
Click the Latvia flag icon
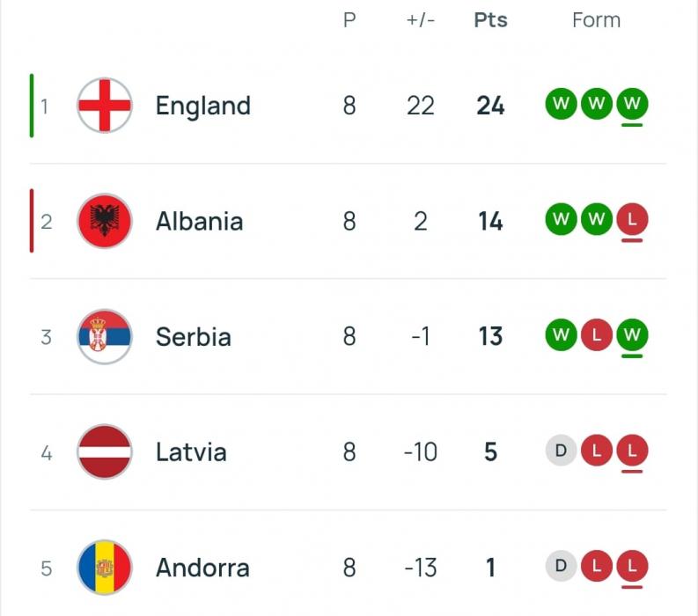coord(105,451)
